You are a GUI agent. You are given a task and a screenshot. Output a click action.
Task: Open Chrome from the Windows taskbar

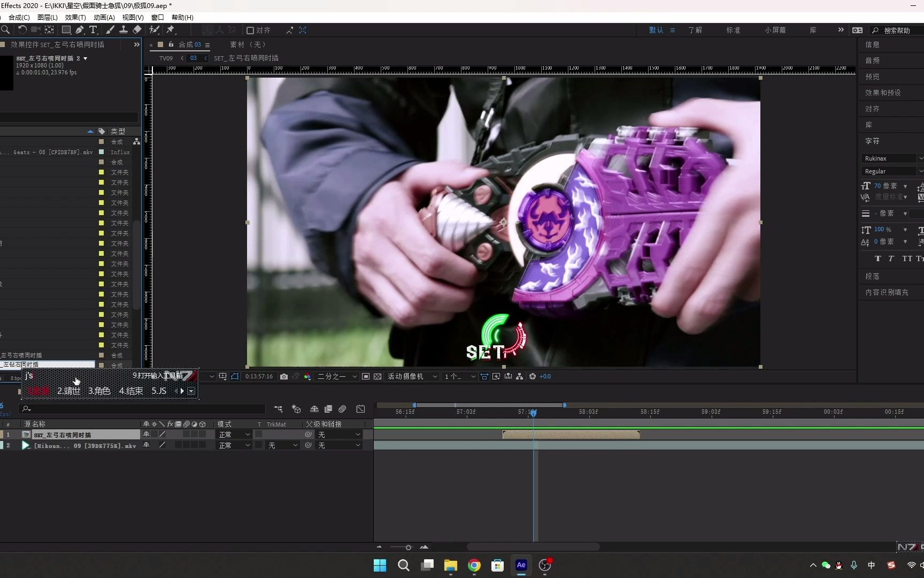point(474,566)
